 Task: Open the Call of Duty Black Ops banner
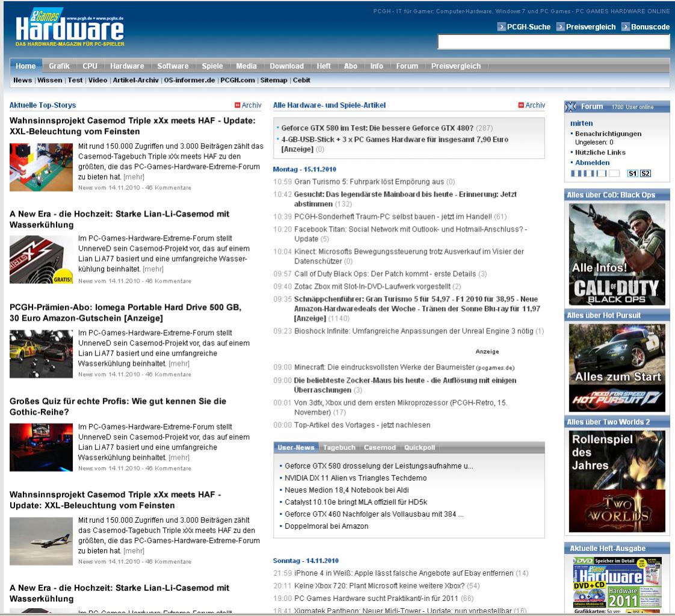(617, 254)
